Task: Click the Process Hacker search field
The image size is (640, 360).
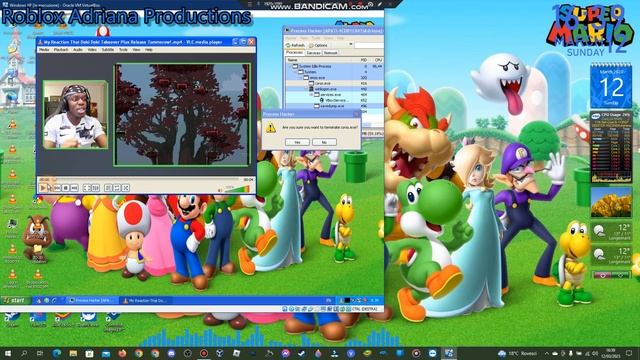Action: (369, 45)
